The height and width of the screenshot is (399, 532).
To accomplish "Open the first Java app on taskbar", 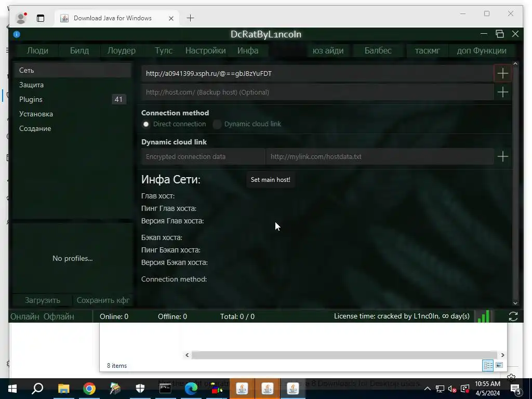I will tap(242, 389).
